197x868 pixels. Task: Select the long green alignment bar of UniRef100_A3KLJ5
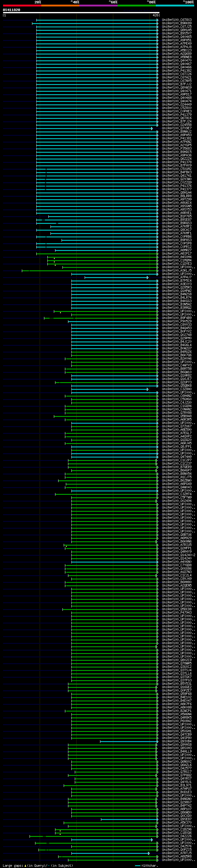tap(90, 271)
